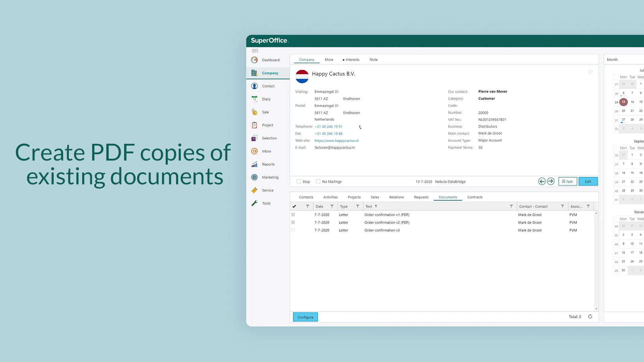Go to Diary in the sidebar
The image size is (644, 362).
click(266, 99)
